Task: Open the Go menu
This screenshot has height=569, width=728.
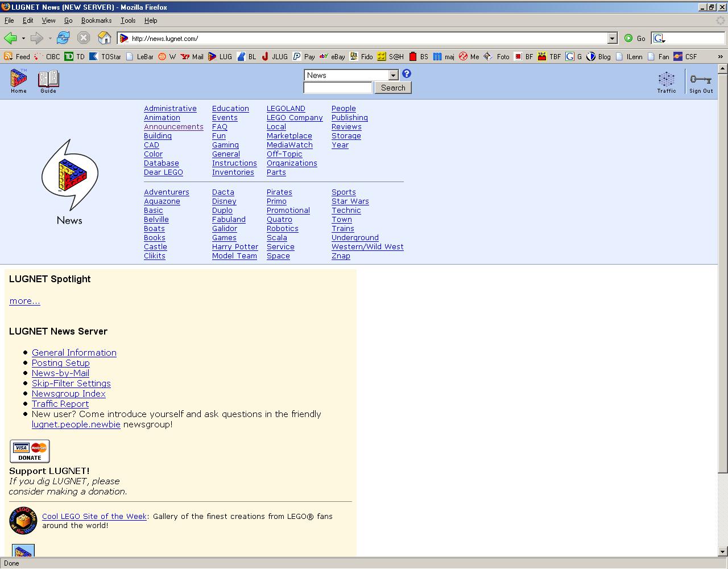Action: pyautogui.click(x=68, y=20)
